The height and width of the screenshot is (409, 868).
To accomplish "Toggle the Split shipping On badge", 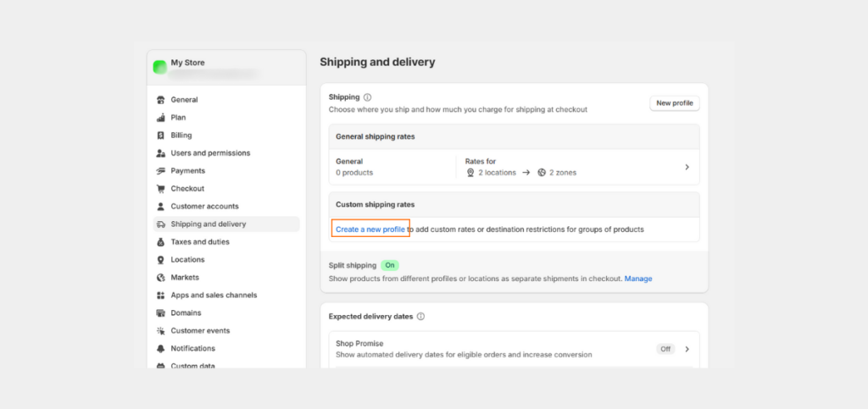I will [390, 265].
